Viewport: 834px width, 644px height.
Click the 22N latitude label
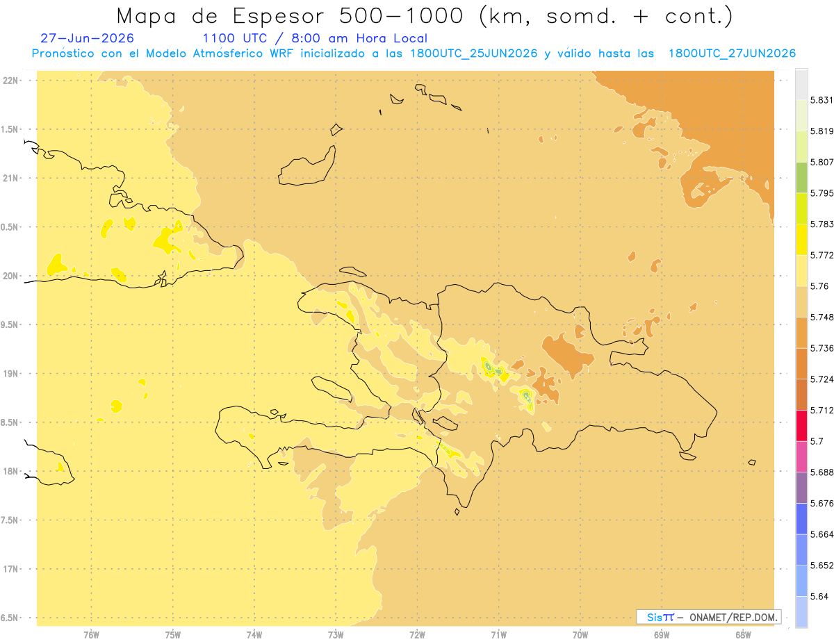click(11, 81)
